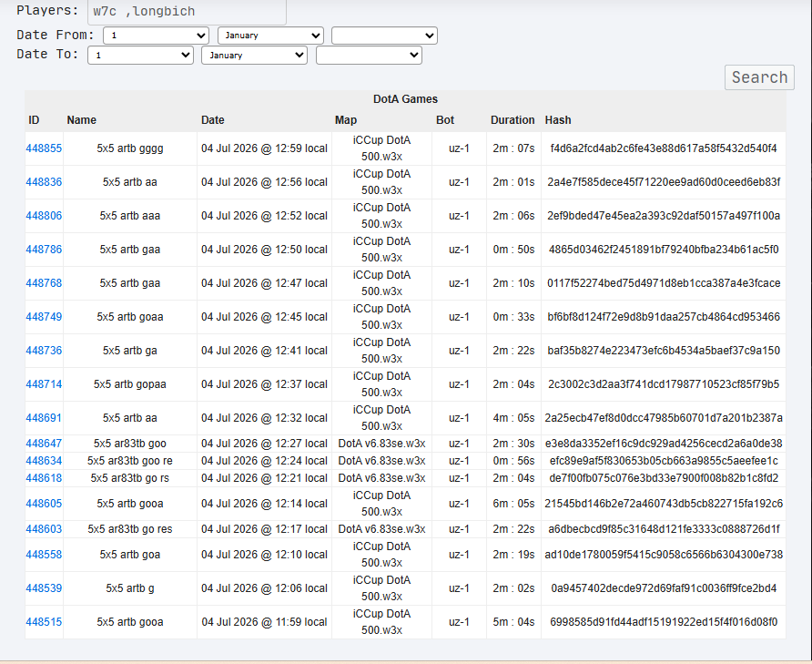Open game ID 448786 link
The width and height of the screenshot is (812, 664).
click(44, 250)
